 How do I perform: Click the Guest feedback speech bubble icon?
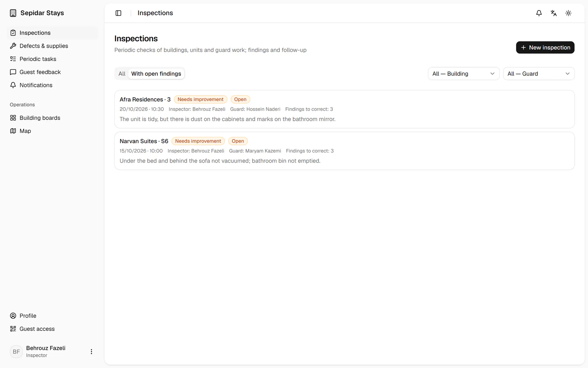(x=13, y=72)
